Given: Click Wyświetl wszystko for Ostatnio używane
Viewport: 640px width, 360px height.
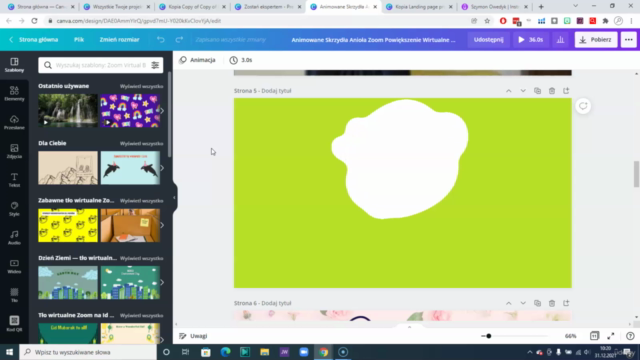Looking at the screenshot, I should point(141,87).
